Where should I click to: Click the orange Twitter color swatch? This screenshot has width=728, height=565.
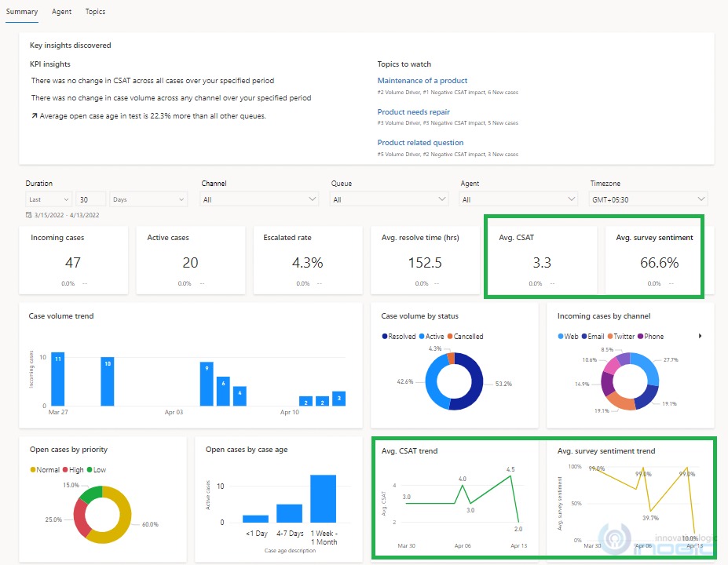coord(610,335)
